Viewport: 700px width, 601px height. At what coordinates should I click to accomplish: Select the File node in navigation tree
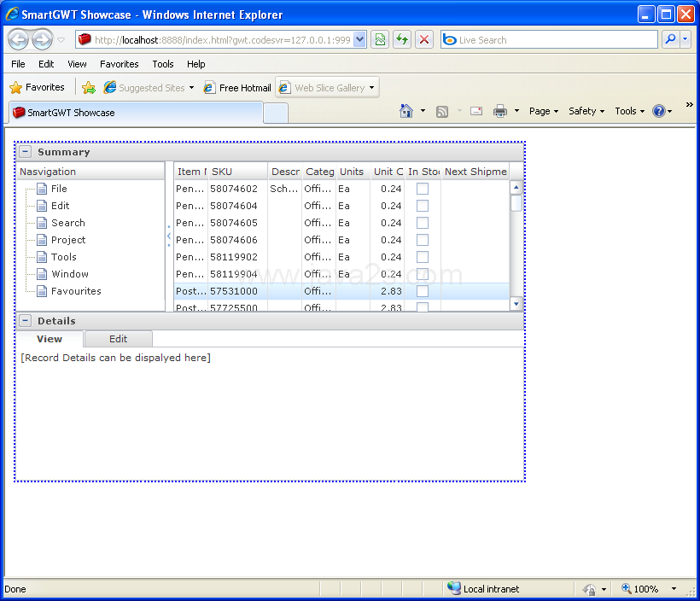(x=59, y=189)
